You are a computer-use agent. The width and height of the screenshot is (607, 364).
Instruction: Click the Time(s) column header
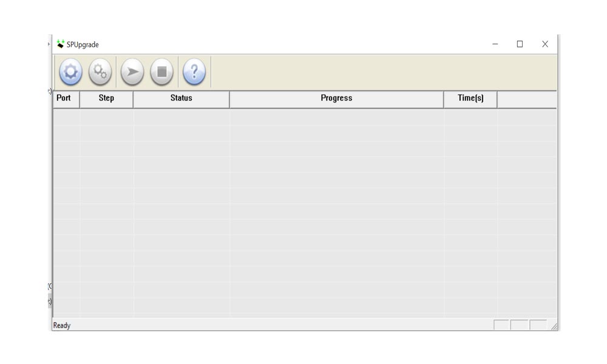(470, 99)
